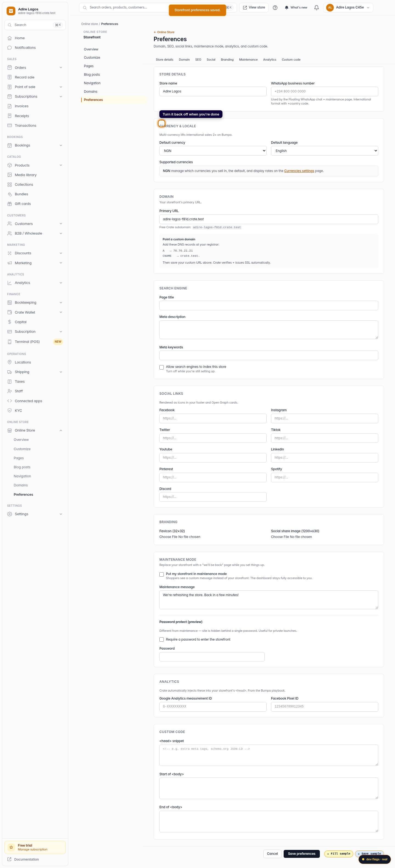The height and width of the screenshot is (868, 395).
Task: Click the Invoices document icon
Action: click(x=9, y=106)
